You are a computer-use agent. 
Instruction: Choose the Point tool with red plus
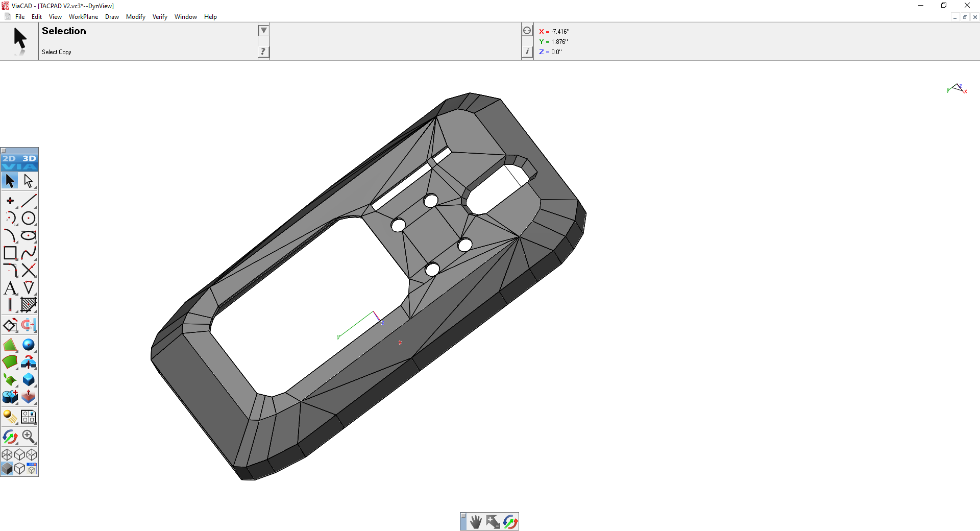(10, 201)
